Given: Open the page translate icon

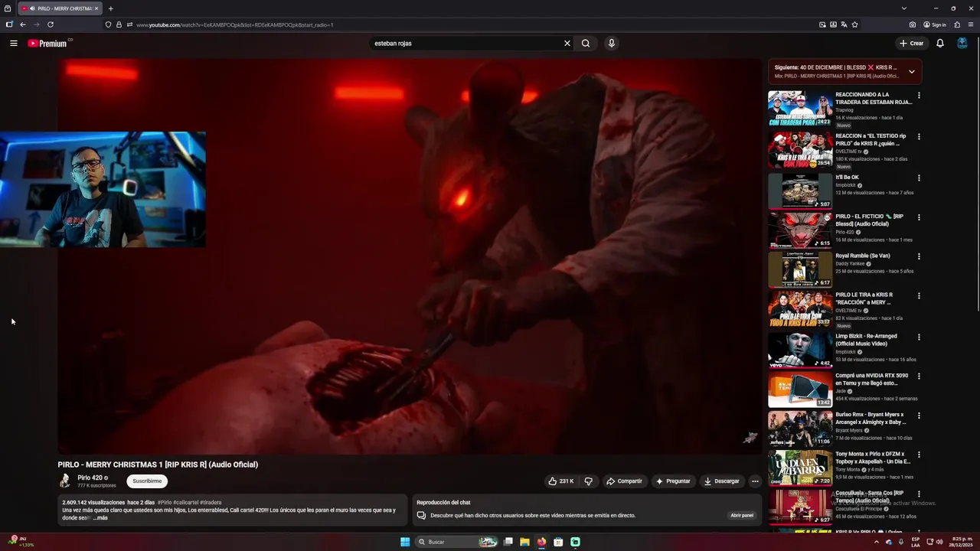Looking at the screenshot, I should coord(844,24).
